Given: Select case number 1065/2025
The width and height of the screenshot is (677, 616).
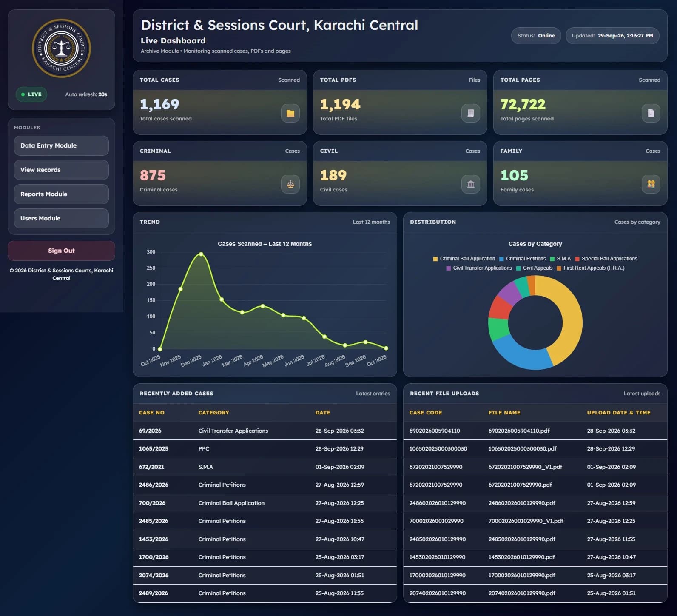Looking at the screenshot, I should (154, 448).
